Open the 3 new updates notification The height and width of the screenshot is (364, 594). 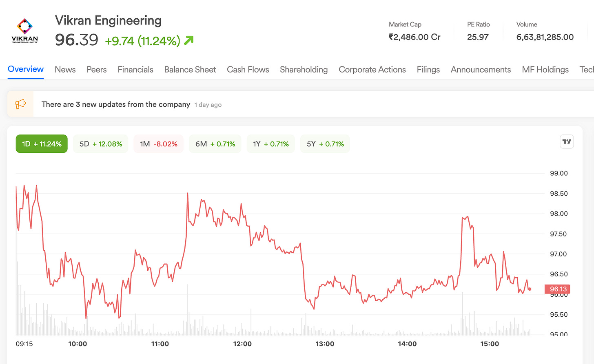click(301, 104)
